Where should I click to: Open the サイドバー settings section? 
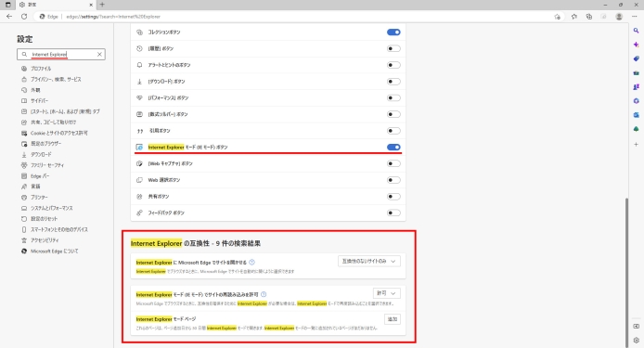point(39,100)
